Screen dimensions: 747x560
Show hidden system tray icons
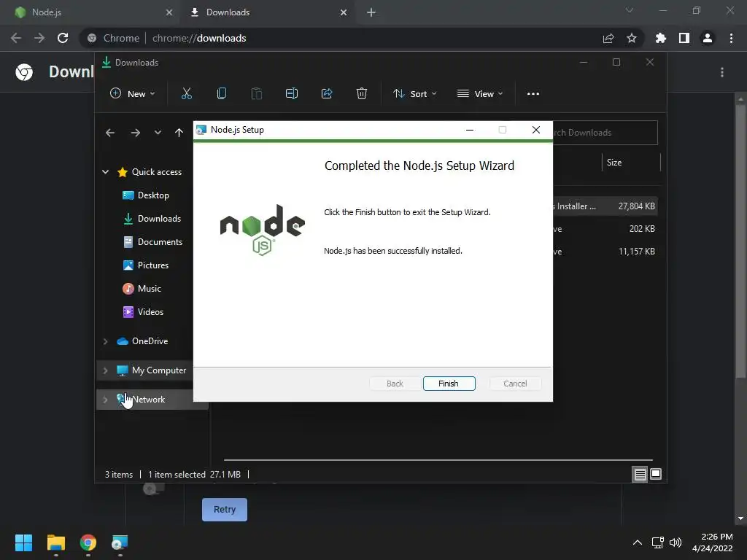click(638, 542)
